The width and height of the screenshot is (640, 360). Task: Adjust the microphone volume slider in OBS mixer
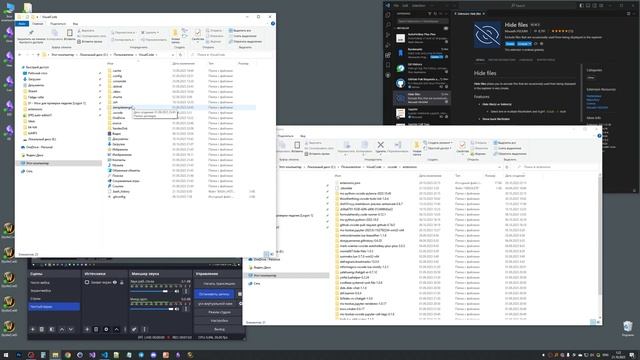tap(152, 309)
